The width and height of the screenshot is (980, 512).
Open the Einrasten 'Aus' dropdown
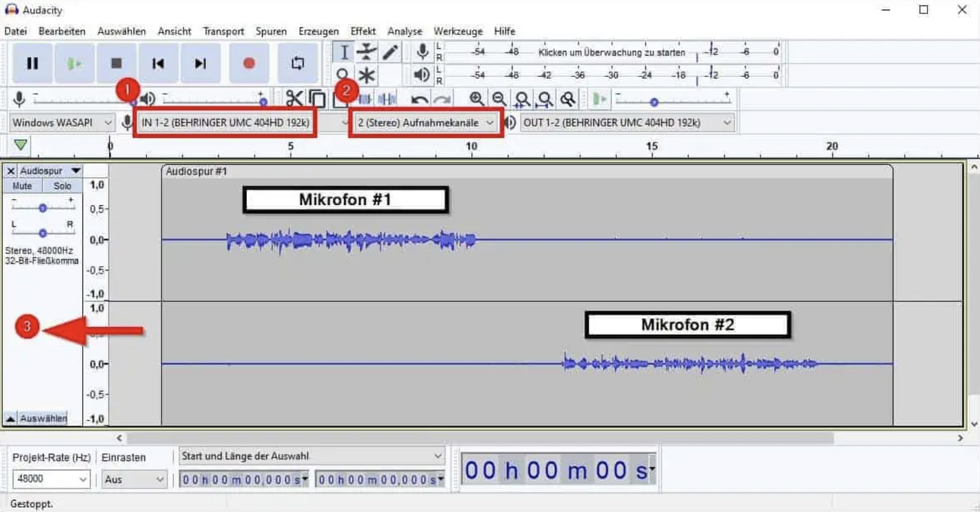coord(134,479)
